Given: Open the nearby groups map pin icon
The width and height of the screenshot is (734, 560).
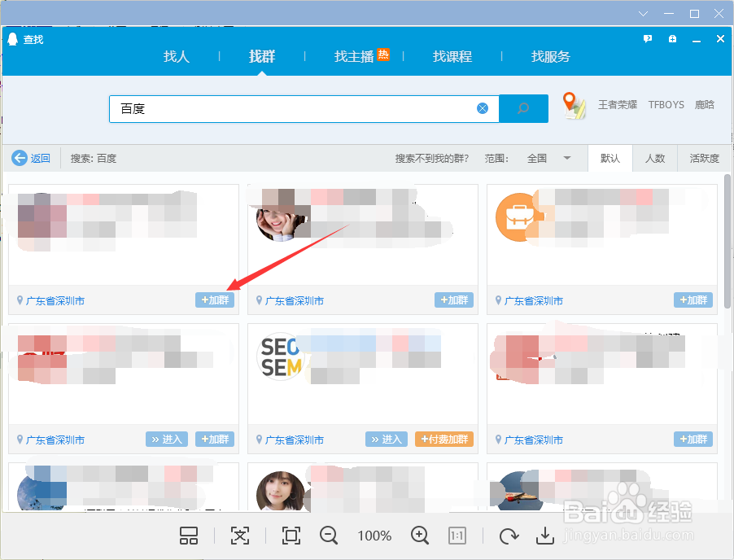Looking at the screenshot, I should [574, 105].
